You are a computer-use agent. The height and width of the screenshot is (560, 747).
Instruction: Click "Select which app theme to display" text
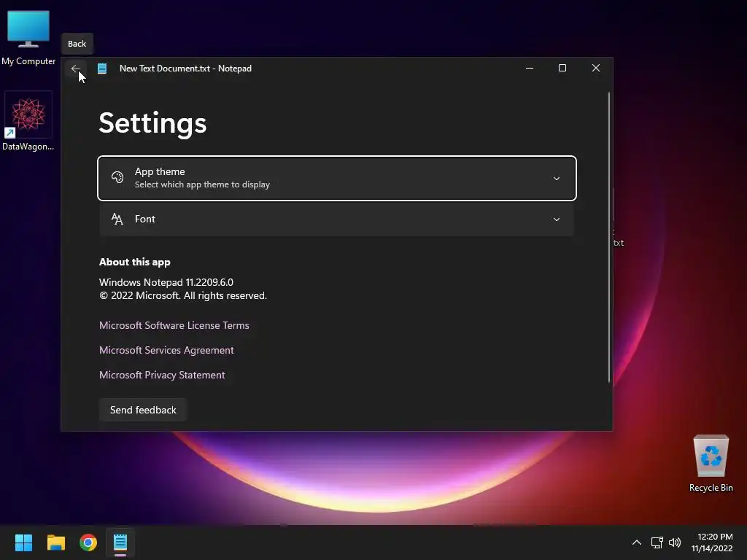(202, 184)
